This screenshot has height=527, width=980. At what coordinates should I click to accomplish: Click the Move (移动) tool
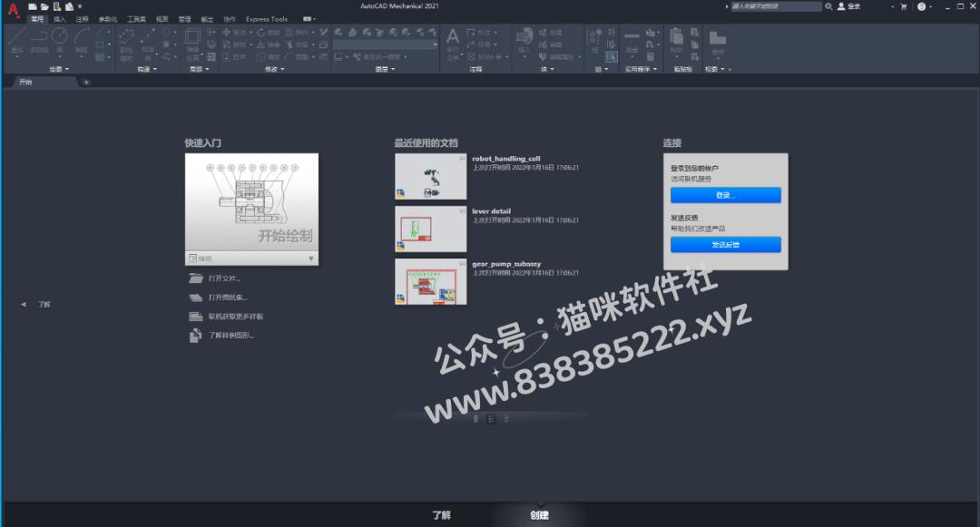[x=234, y=32]
